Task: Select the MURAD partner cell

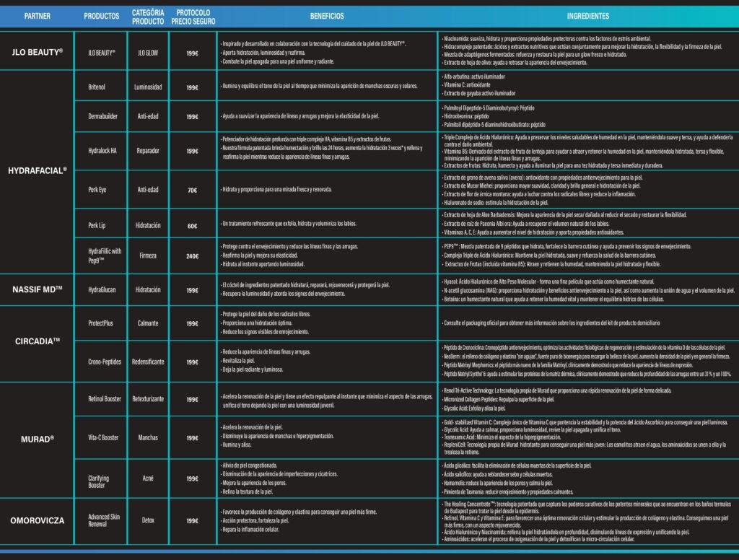Action: (x=38, y=439)
